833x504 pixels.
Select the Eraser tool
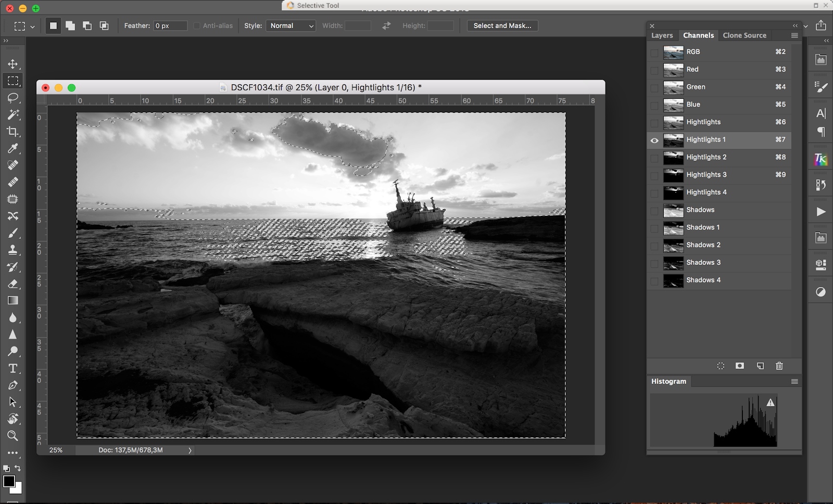[x=13, y=284]
